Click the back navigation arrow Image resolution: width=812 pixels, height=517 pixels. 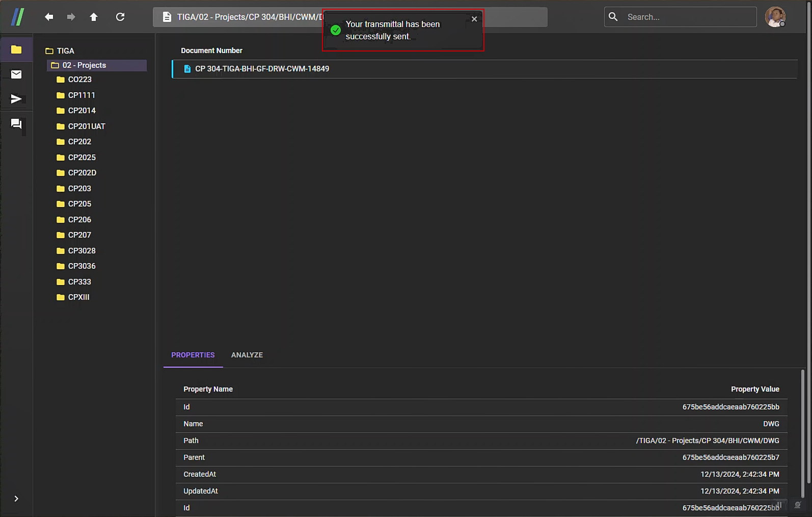[49, 17]
